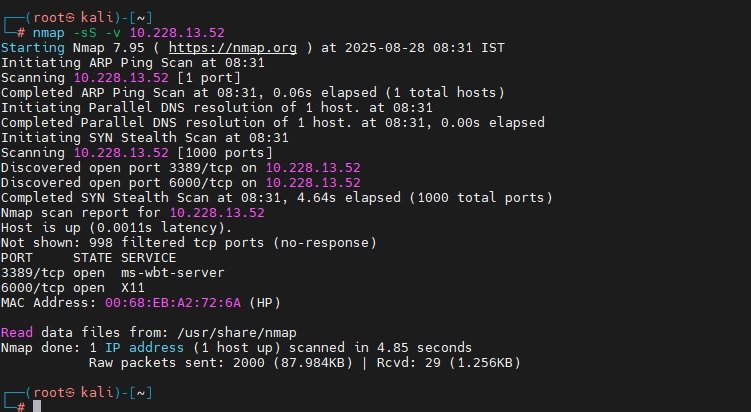Click the MAC address 00:68:EB:A2:72:6A
This screenshot has height=412, width=751.
point(173,303)
